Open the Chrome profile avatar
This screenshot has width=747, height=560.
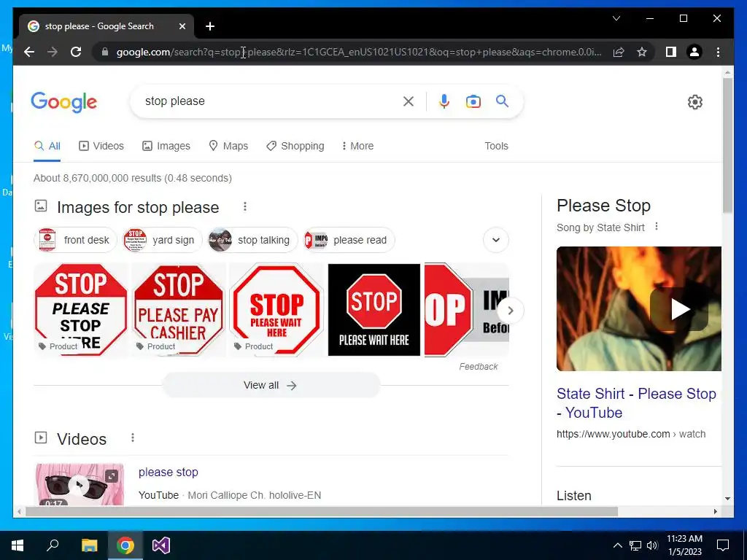(x=694, y=52)
